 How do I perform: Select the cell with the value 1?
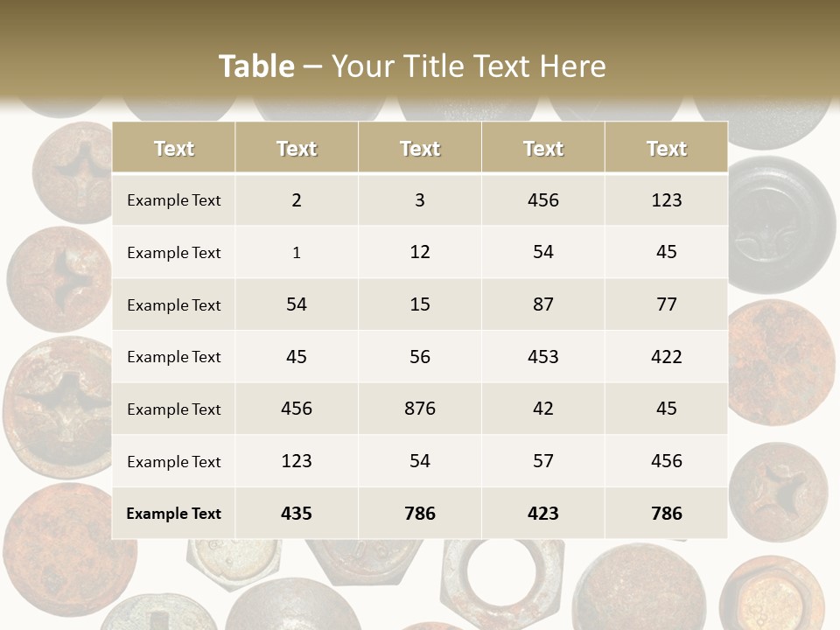pos(297,252)
